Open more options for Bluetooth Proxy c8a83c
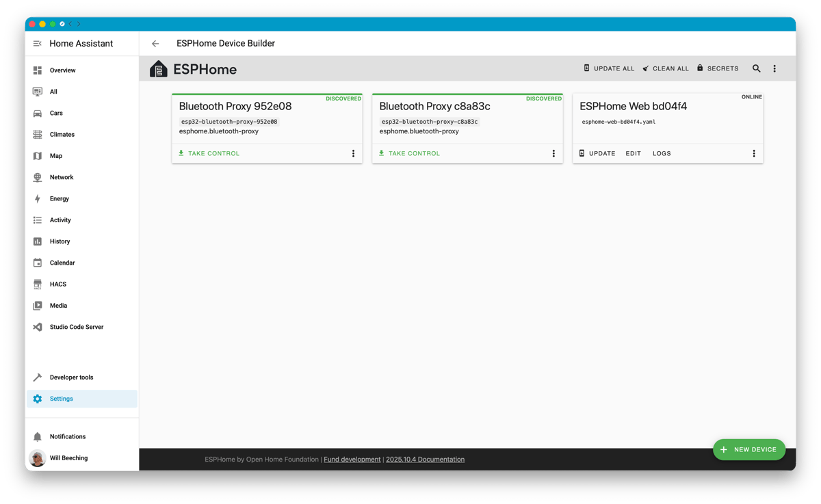Screen dimensions: 821x504 click(x=553, y=154)
